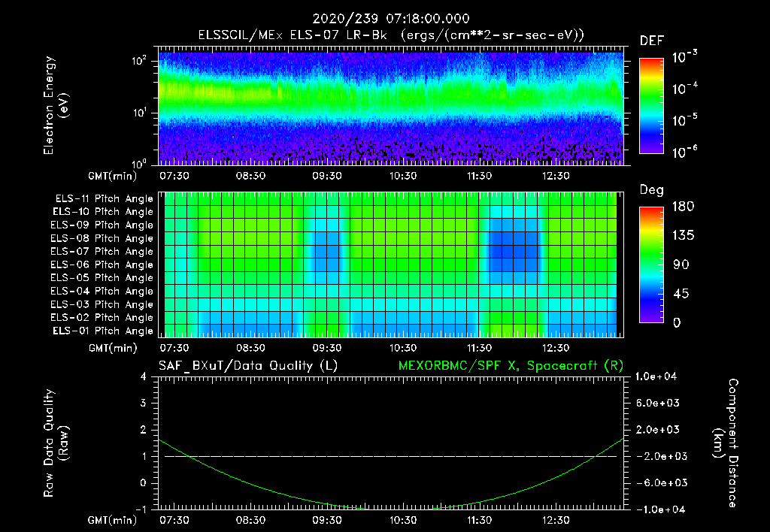
Task: Click the Electron Energy (eV) axis label
Action: tap(56, 105)
